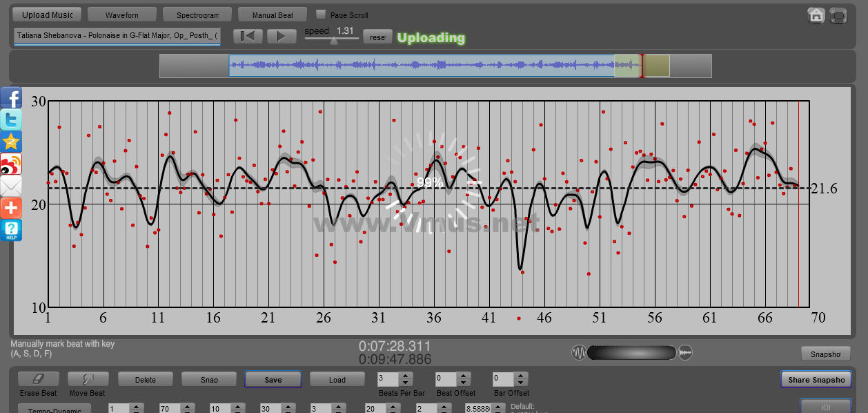Viewport: 868px width, 413px height.
Task: Select the Erase Beat eraser tool
Action: pyautogui.click(x=38, y=379)
